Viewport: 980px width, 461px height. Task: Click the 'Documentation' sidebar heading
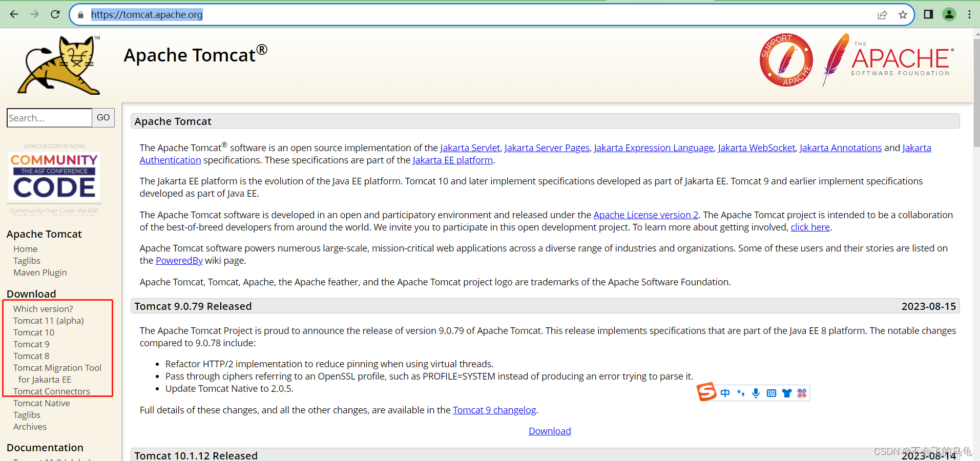coord(45,448)
